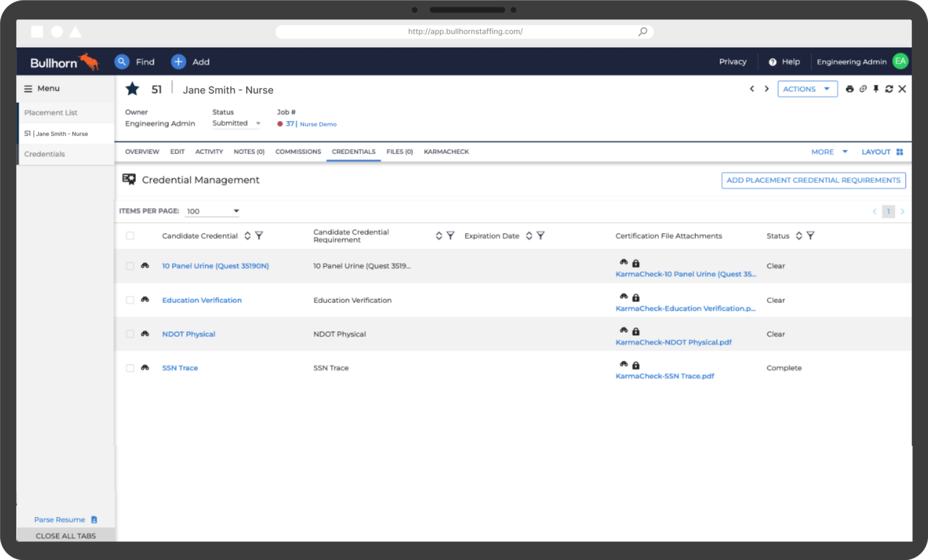Viewport: 928px width, 560px height.
Task: Click the Add plus icon
Action: click(x=179, y=62)
